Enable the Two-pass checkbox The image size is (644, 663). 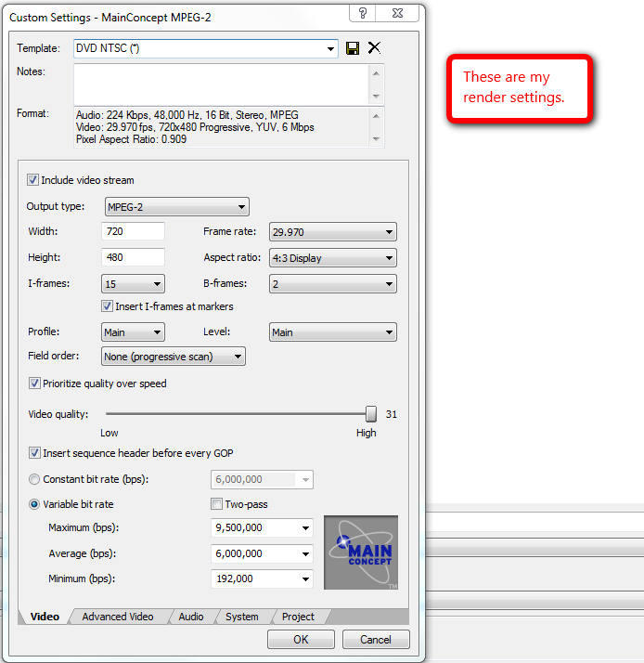[217, 504]
